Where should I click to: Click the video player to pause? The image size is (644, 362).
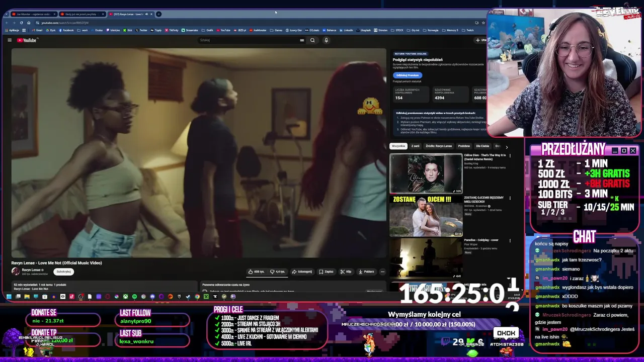pyautogui.click(x=199, y=153)
